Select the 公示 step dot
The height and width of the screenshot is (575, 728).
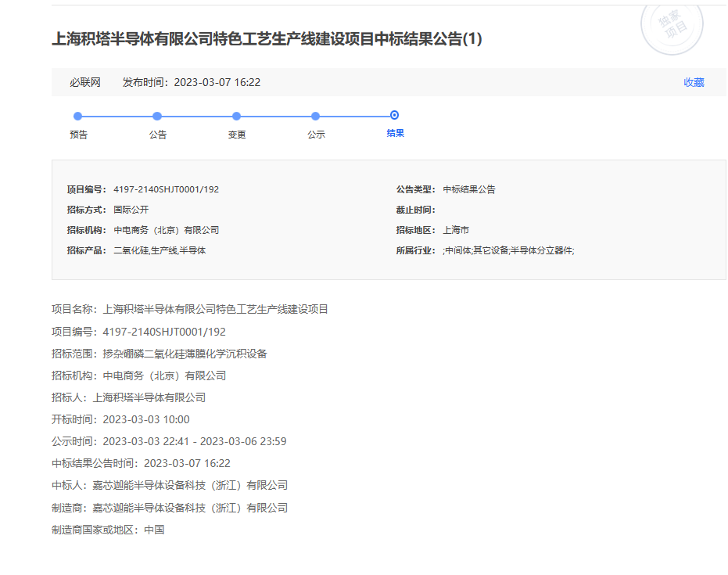pos(315,116)
